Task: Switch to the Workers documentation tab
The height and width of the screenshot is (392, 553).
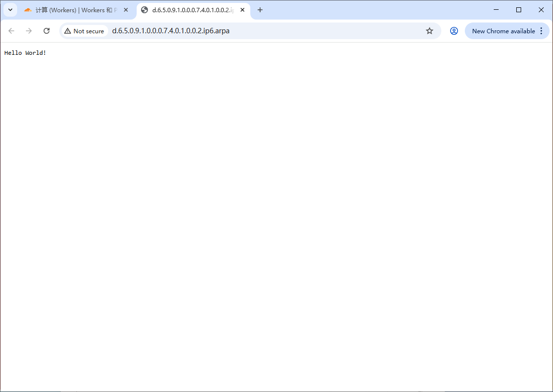Action: tap(73, 9)
